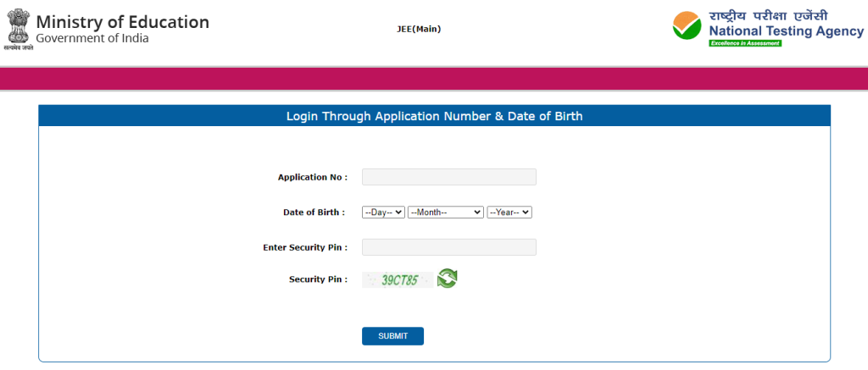This screenshot has height=370, width=868.
Task: Click the green Excellence in Assessment tagline
Action: [x=745, y=43]
